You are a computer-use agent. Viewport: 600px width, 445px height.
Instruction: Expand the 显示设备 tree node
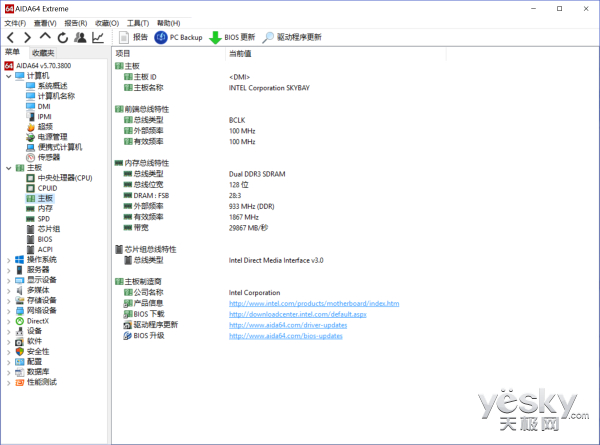pos(8,280)
